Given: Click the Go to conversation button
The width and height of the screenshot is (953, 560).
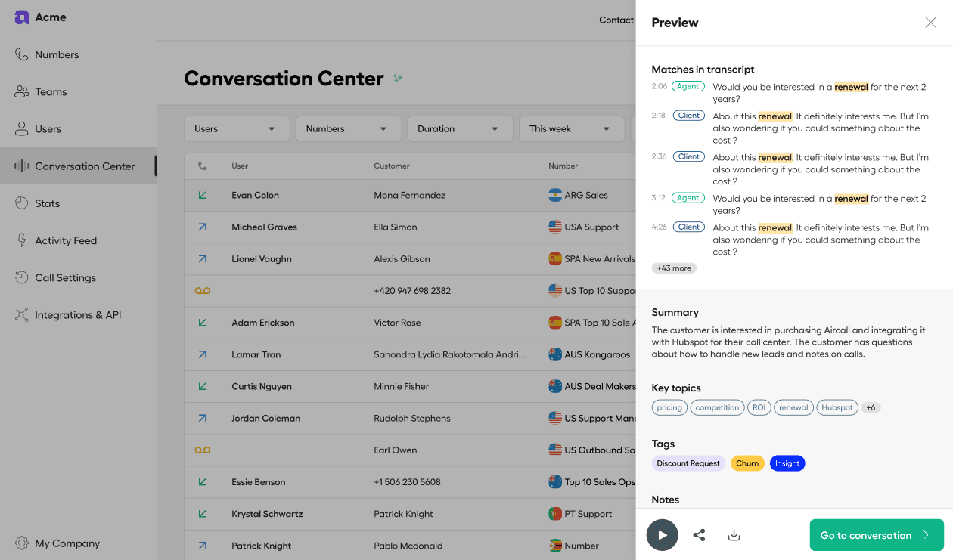Looking at the screenshot, I should coord(876,534).
